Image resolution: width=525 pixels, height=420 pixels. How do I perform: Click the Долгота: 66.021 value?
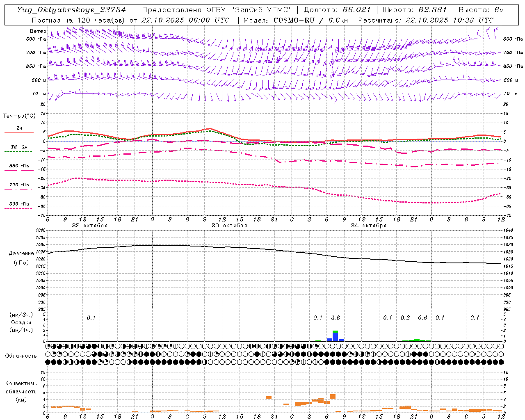(x=337, y=10)
